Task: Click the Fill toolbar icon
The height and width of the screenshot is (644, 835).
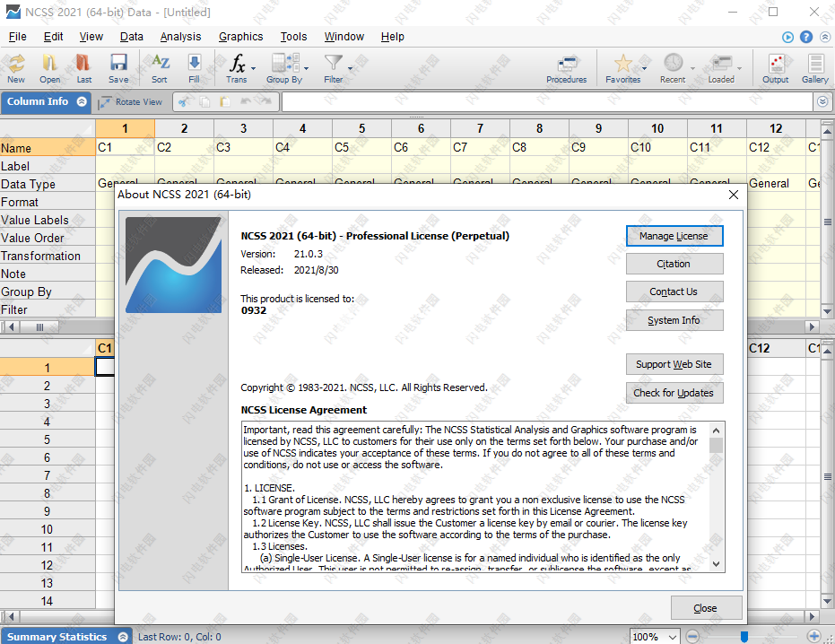Action: pyautogui.click(x=194, y=67)
